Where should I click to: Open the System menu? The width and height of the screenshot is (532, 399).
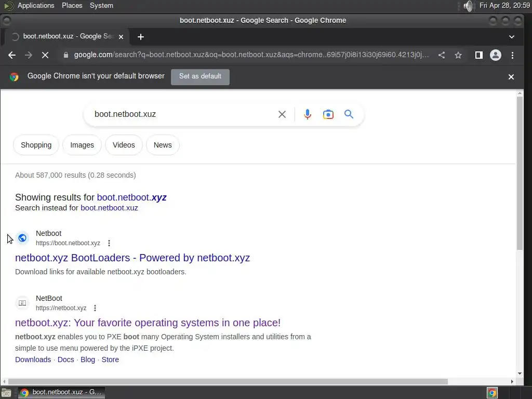[101, 6]
